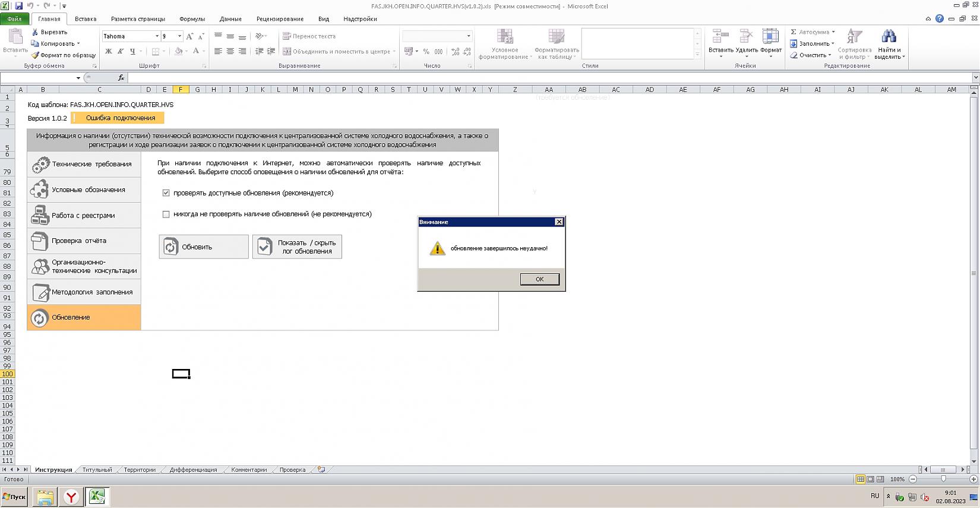Viewport: 980px width, 508px height.
Task: Center text horizontally in the alignment group
Action: click(230, 52)
